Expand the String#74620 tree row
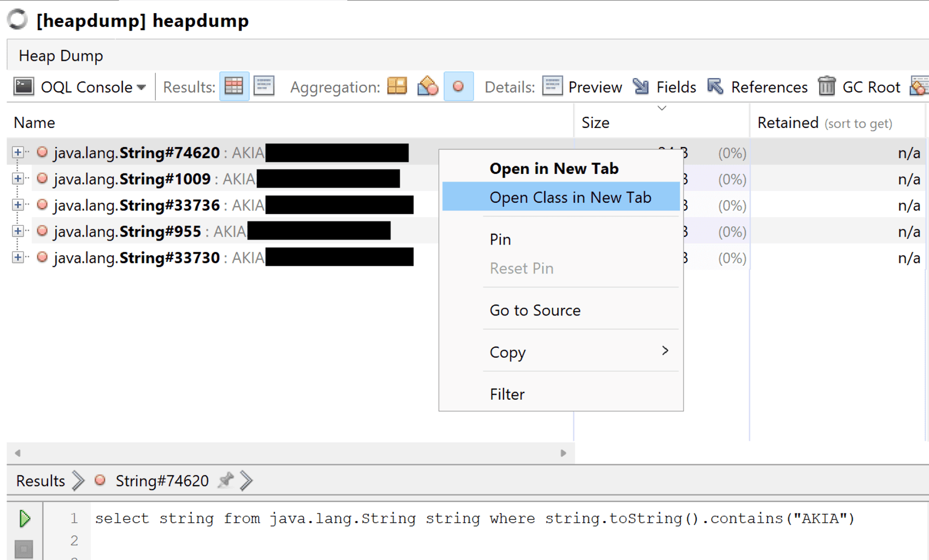Viewport: 929px width, 560px height. pyautogui.click(x=17, y=152)
